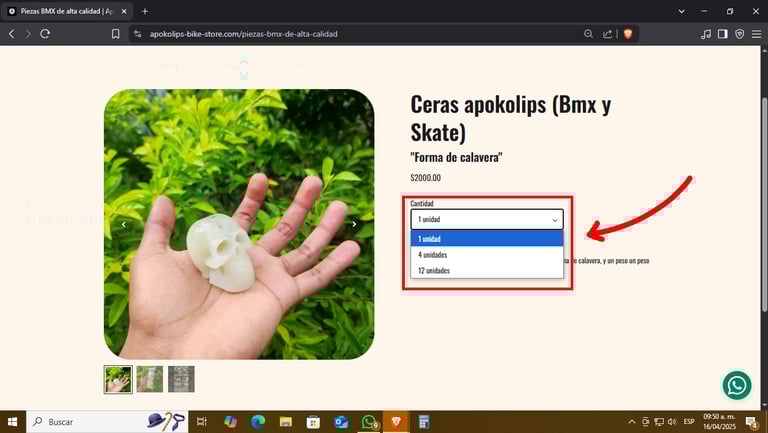Select the third product thumbnail
This screenshot has width=768, height=433.
click(181, 379)
